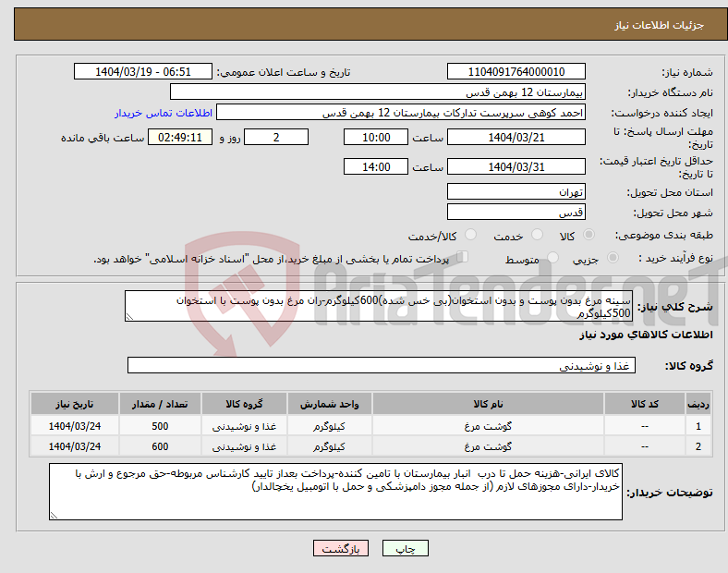Click the buyer notes resize handle
The height and width of the screenshot is (573, 728).
[54, 515]
